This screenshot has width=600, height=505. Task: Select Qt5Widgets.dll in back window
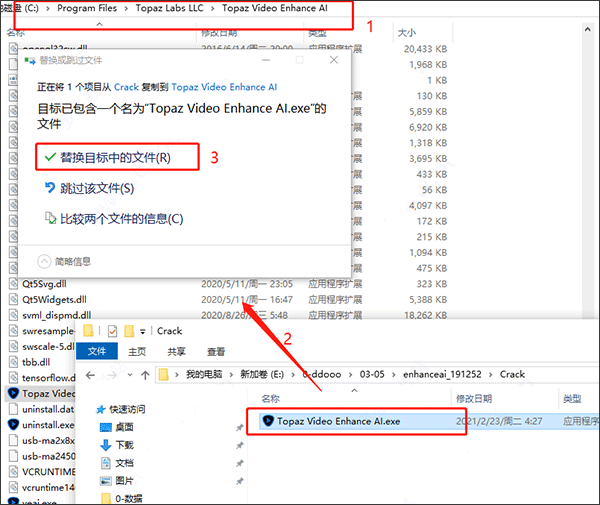pos(54,300)
